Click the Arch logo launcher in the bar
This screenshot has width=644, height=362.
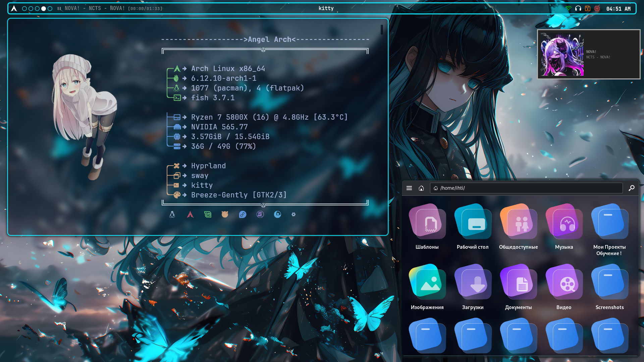[14, 8]
